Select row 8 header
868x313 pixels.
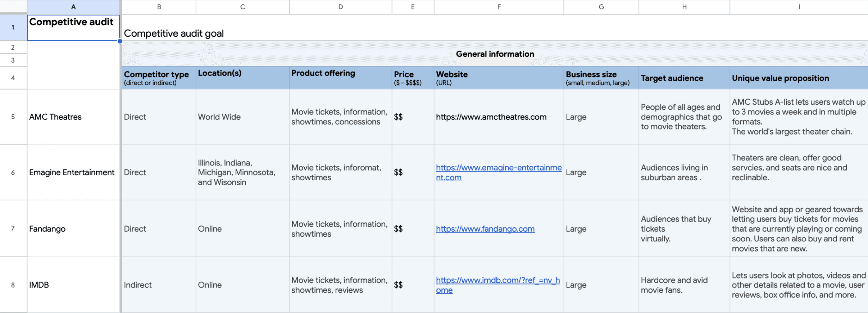tap(13, 285)
